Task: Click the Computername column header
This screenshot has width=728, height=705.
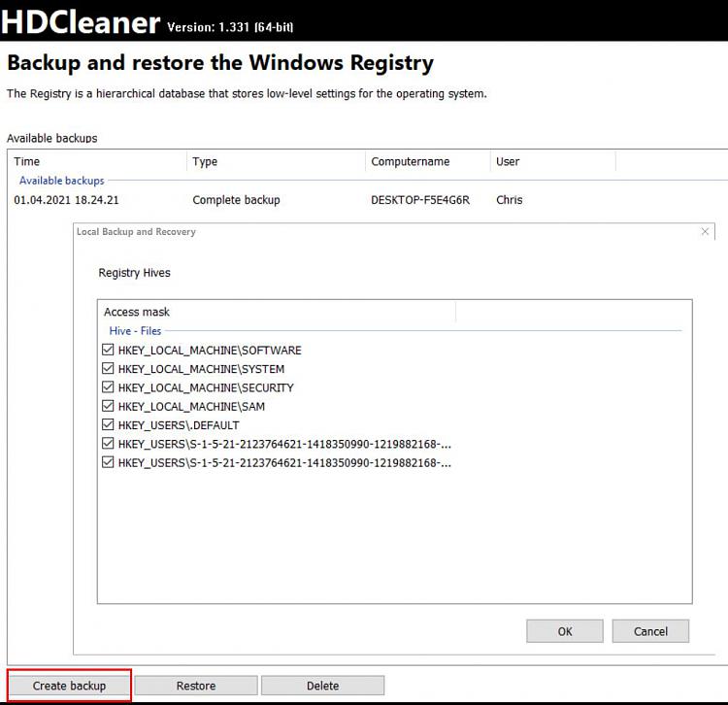Action: tap(428, 161)
